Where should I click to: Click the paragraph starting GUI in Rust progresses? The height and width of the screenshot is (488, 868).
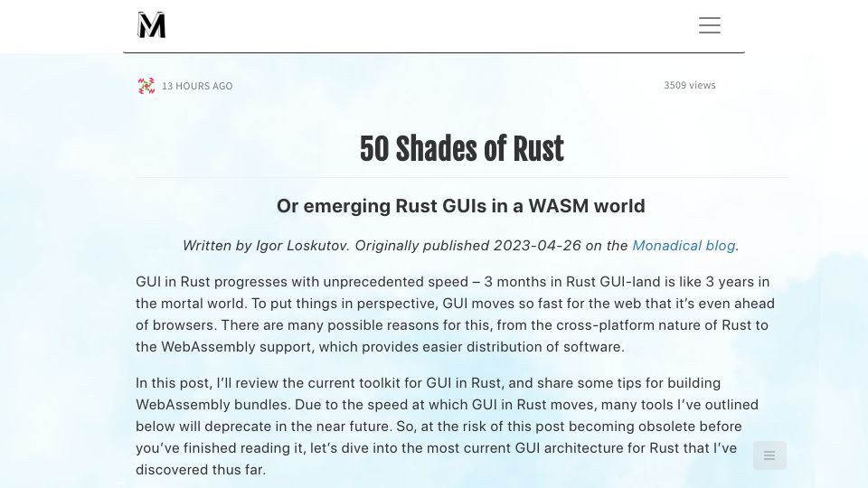coord(455,314)
